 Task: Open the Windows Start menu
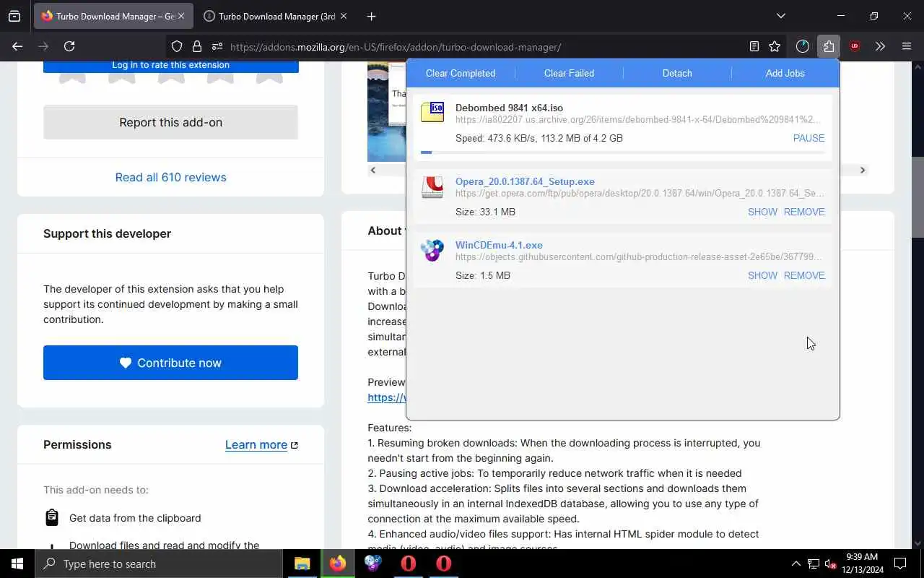tap(17, 564)
